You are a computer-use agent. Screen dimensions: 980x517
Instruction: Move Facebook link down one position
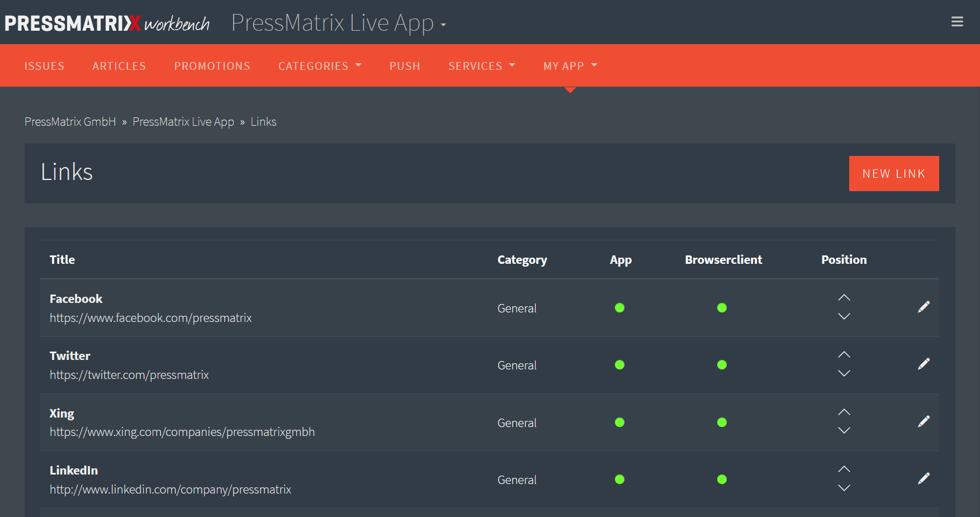click(x=844, y=316)
